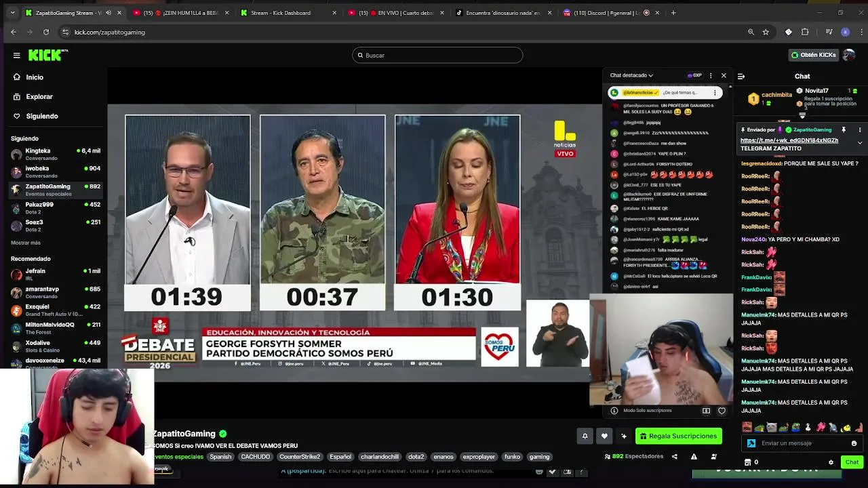Viewport: 868px width, 488px height.
Task: Toggle the notification bell for ZapatitoGaming
Action: click(x=585, y=436)
